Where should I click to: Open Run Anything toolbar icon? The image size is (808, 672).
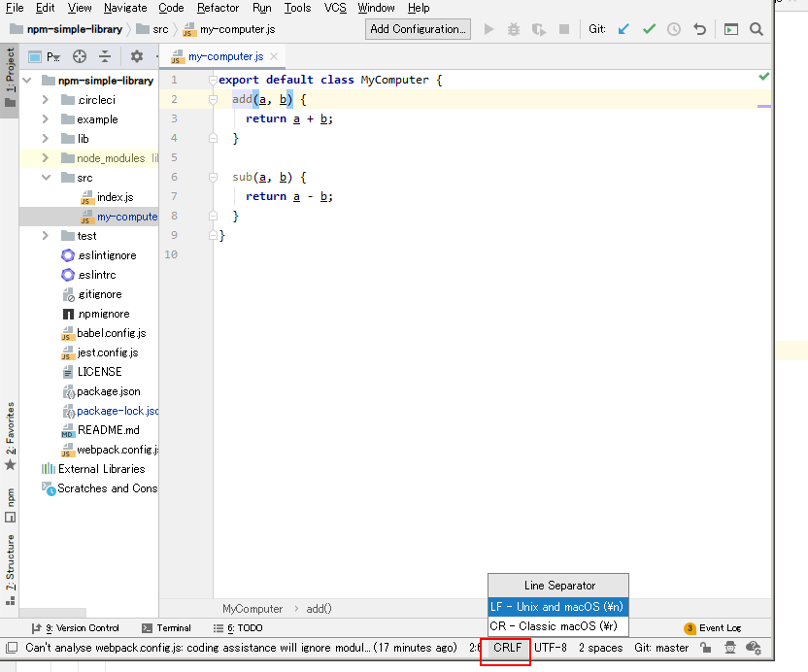(730, 29)
